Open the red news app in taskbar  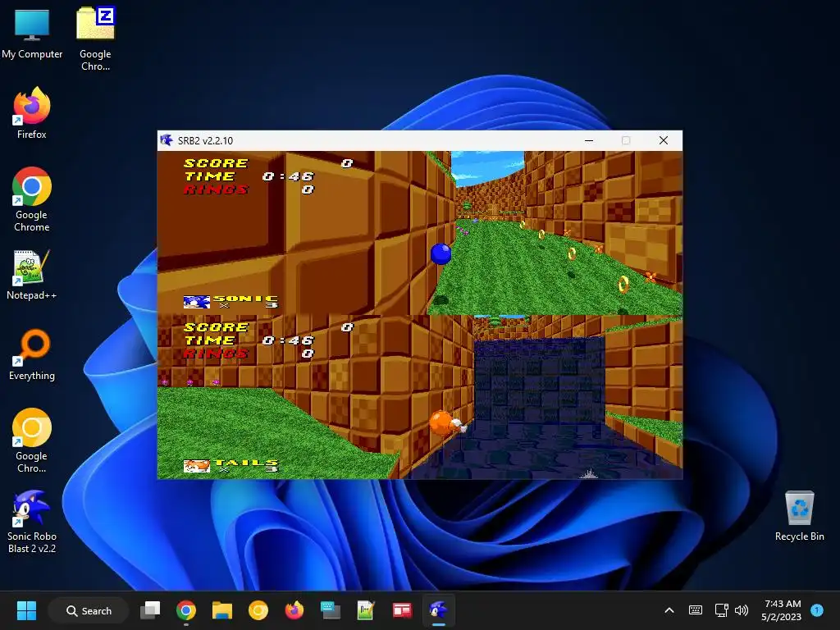pyautogui.click(x=402, y=610)
